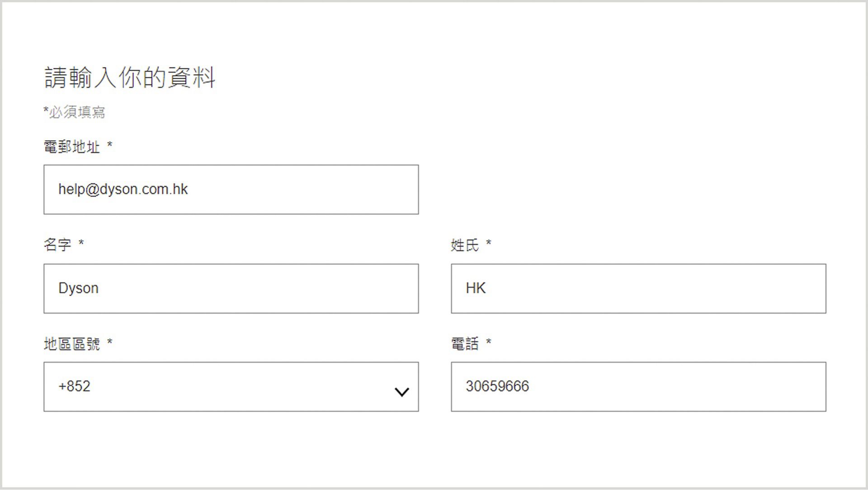
Task: Focus the 電郵地址 email input field
Action: 231,190
